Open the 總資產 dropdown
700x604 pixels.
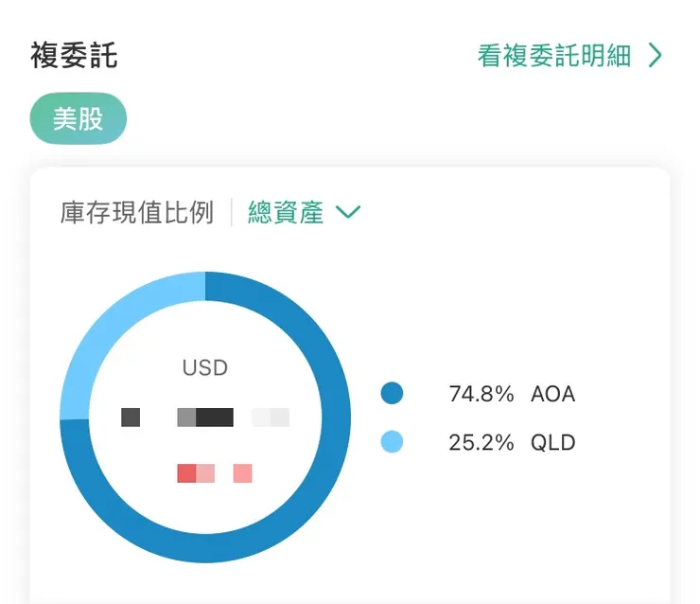pos(286,212)
